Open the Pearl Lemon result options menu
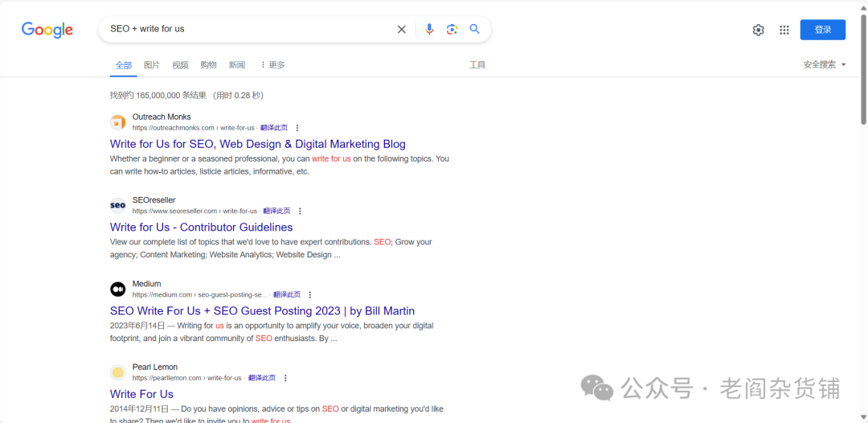Image resolution: width=868 pixels, height=423 pixels. click(285, 378)
